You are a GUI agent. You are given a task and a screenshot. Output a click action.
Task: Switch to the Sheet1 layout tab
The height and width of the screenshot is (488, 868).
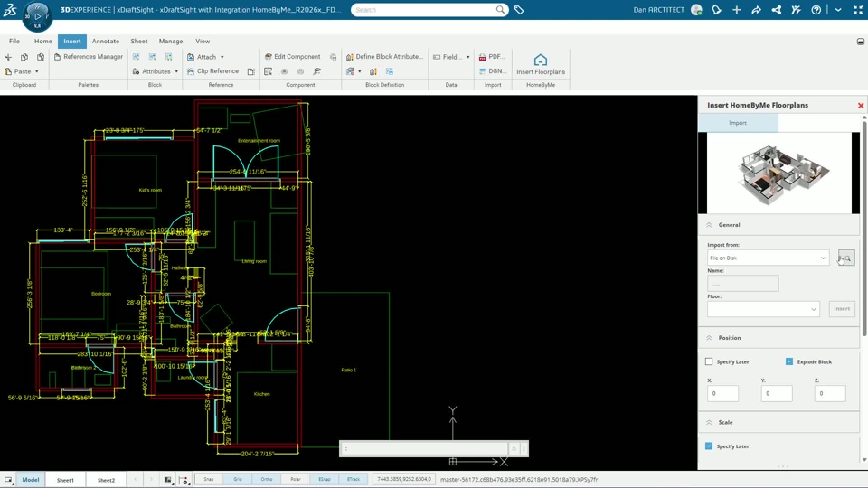point(65,480)
